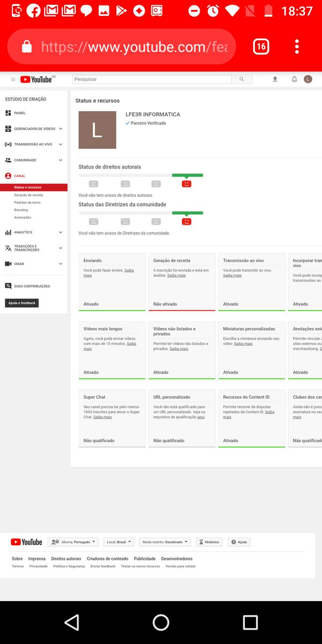This screenshot has height=644, width=322.
Task: Open Chrome three-dot overflow menu
Action: point(297,47)
